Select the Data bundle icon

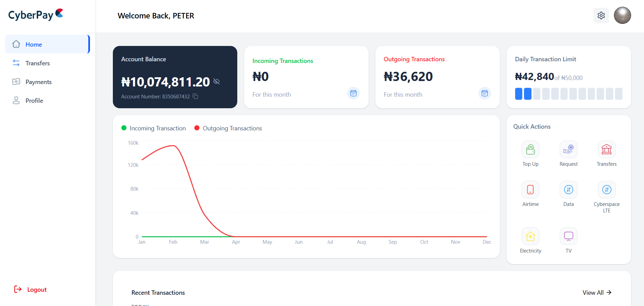[x=568, y=190]
